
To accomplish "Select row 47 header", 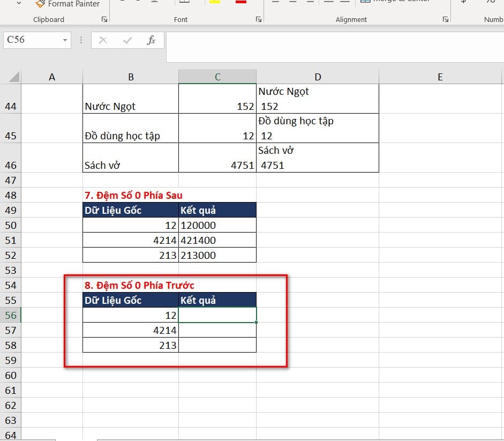I will [x=11, y=180].
